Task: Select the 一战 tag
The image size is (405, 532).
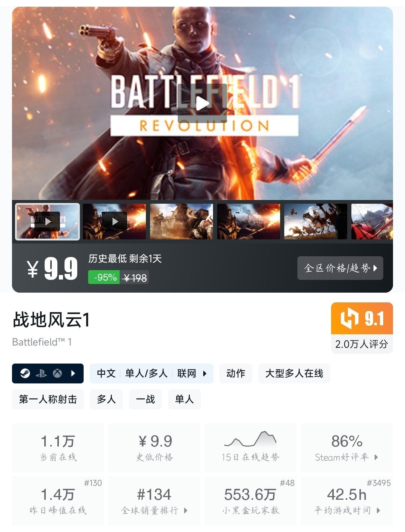Action: [x=145, y=399]
